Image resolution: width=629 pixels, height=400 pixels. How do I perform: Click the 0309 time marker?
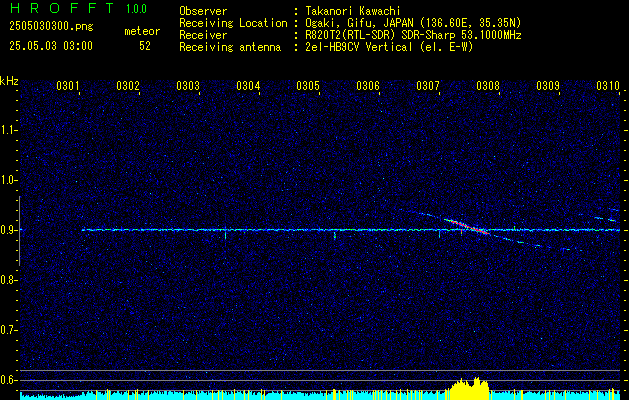pos(548,86)
